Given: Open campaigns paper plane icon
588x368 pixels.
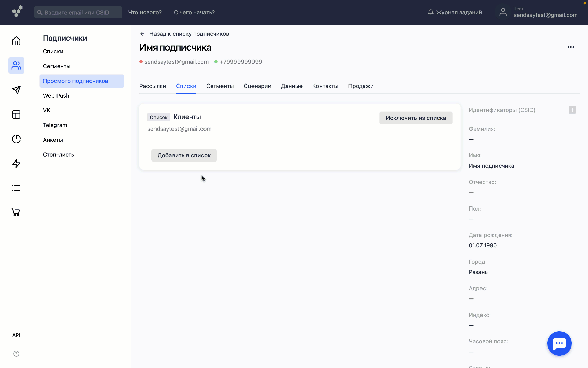Looking at the screenshot, I should pos(16,90).
